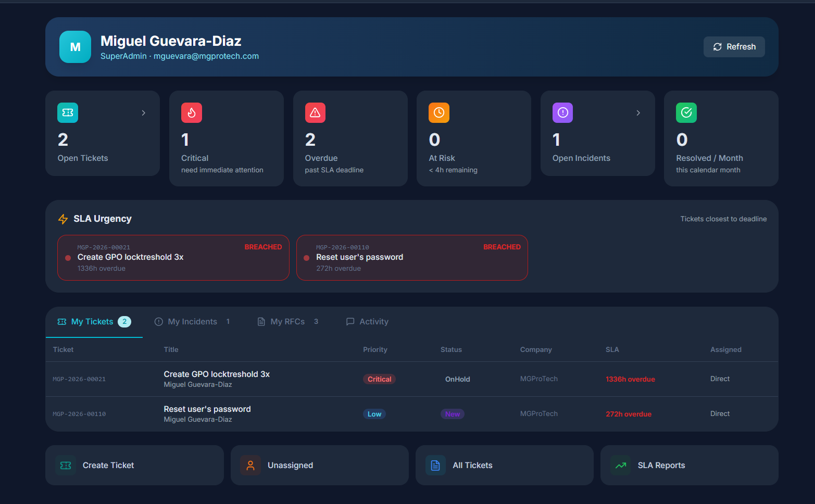
Task: Click ticket ID MGP-2026-00110 in table
Action: click(x=79, y=414)
